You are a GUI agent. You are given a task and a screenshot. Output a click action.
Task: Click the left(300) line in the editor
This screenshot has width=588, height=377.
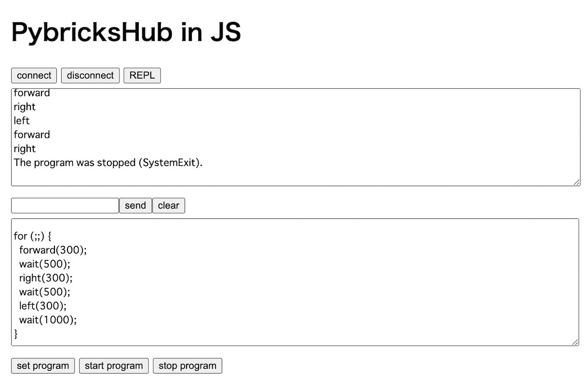tap(43, 306)
